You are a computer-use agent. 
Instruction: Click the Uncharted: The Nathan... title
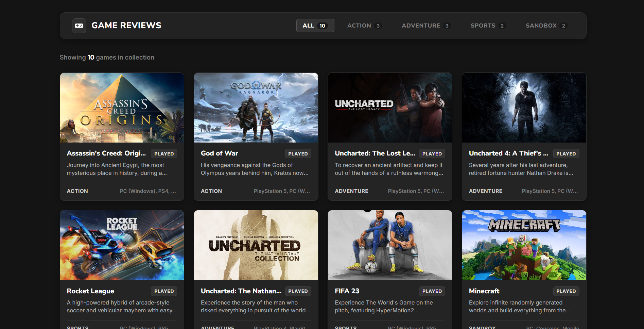coord(241,291)
